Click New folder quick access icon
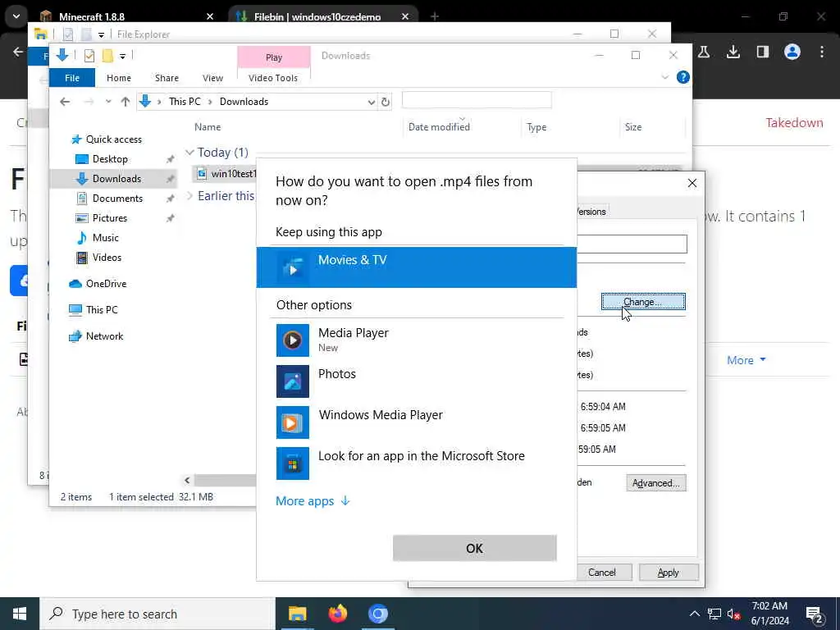The height and width of the screenshot is (630, 840). [x=107, y=55]
